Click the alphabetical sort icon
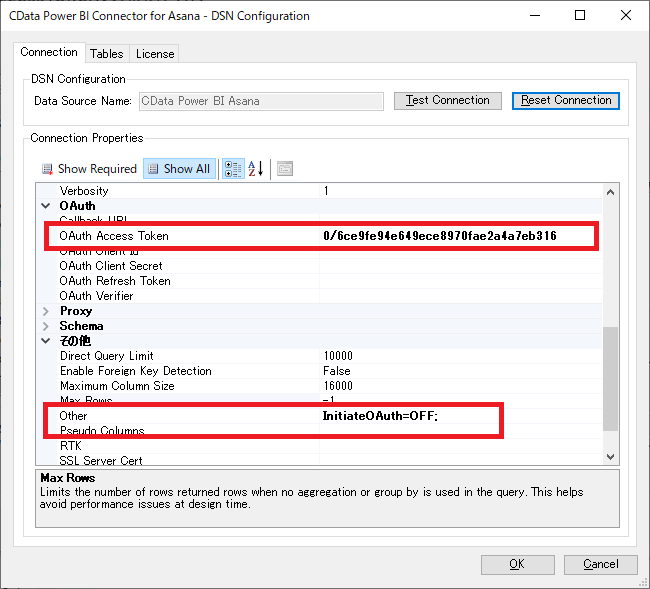The width and height of the screenshot is (650, 589). (255, 169)
